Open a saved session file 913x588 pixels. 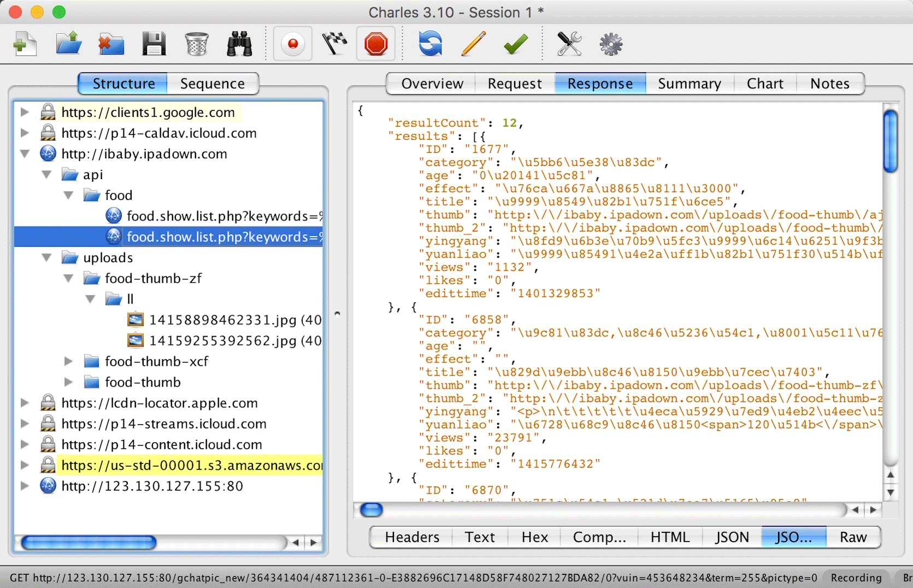click(x=68, y=44)
